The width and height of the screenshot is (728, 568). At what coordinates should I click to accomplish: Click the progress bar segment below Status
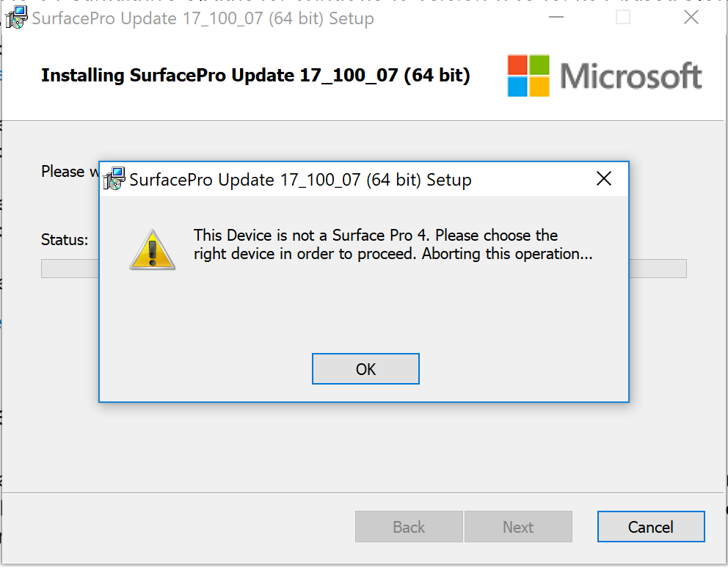pyautogui.click(x=70, y=269)
